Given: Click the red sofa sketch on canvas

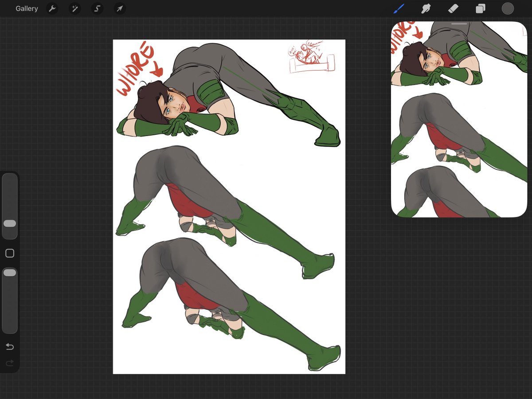Looking at the screenshot, I should coord(312,58).
